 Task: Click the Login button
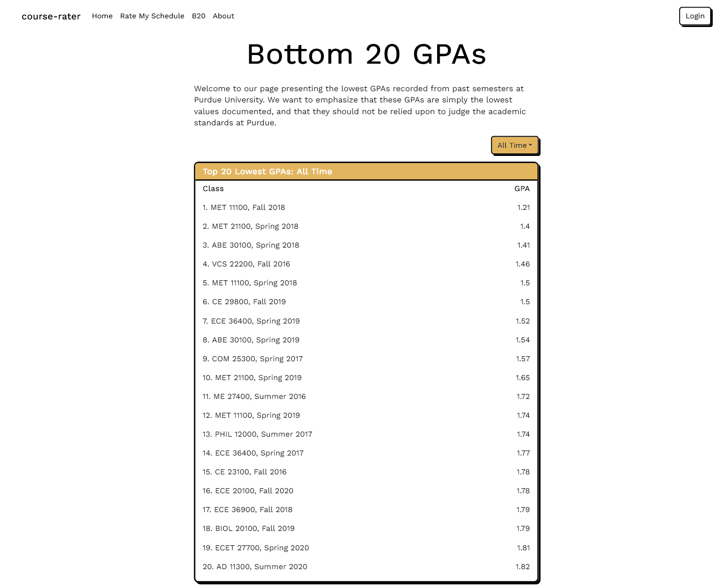click(x=695, y=16)
